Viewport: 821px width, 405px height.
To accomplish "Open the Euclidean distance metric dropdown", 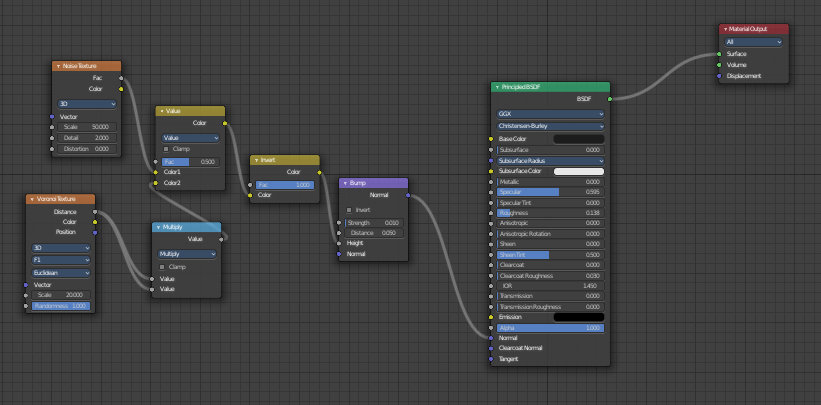I will [x=61, y=273].
